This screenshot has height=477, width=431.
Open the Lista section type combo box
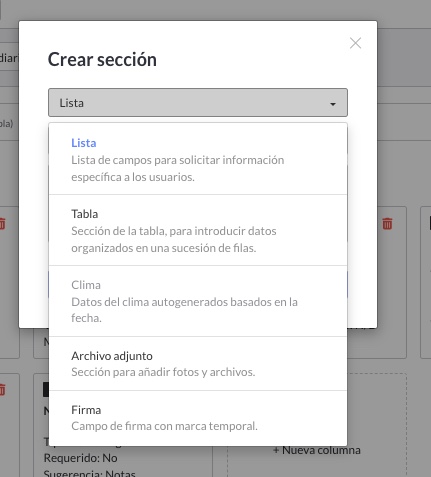tap(198, 103)
